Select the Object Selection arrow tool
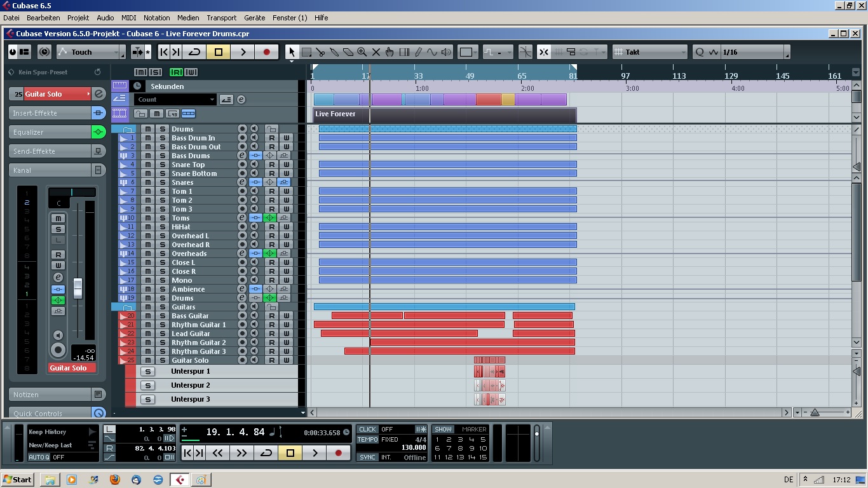 pyautogui.click(x=292, y=52)
